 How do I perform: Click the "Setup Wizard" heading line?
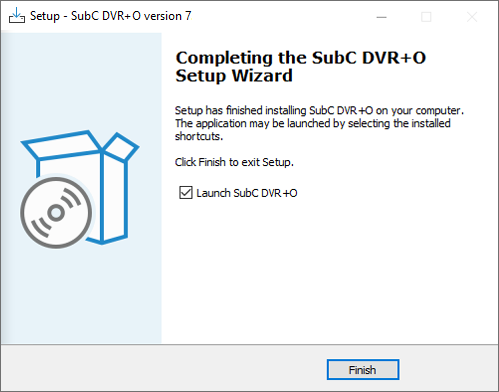point(234,75)
